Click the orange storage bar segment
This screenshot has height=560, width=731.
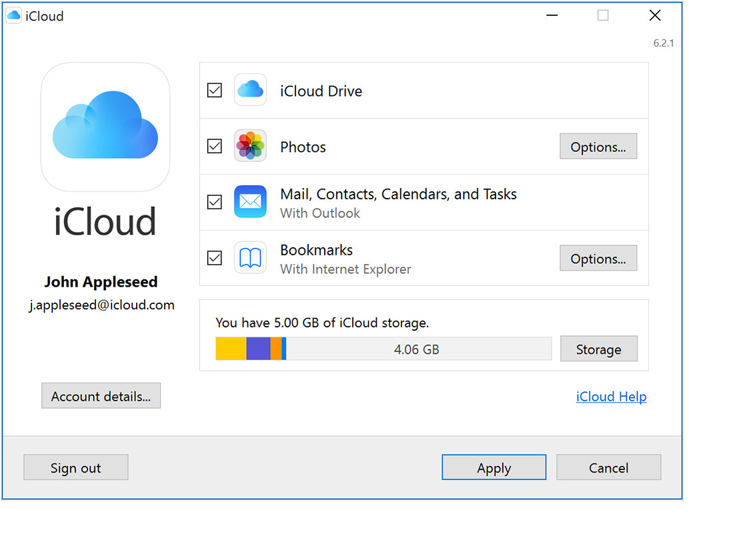click(276, 349)
